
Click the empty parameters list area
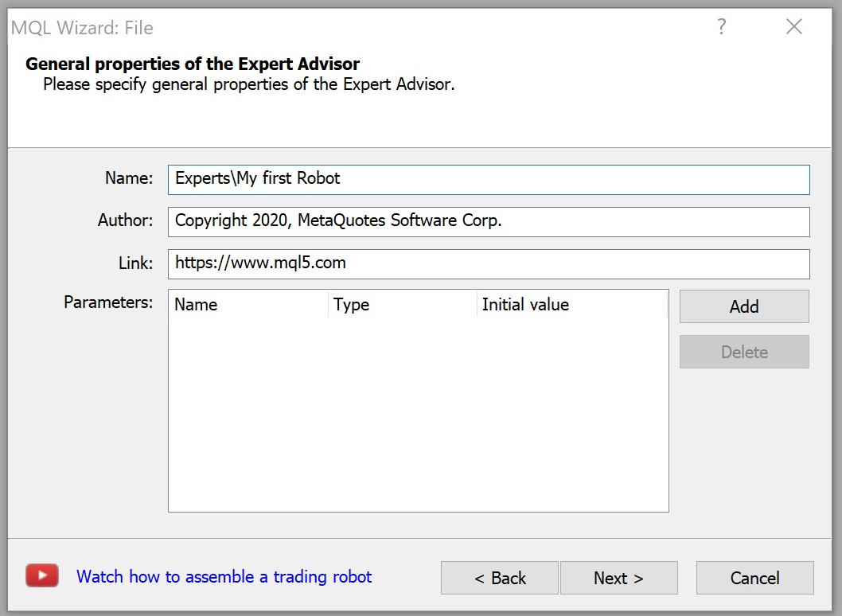click(x=419, y=414)
